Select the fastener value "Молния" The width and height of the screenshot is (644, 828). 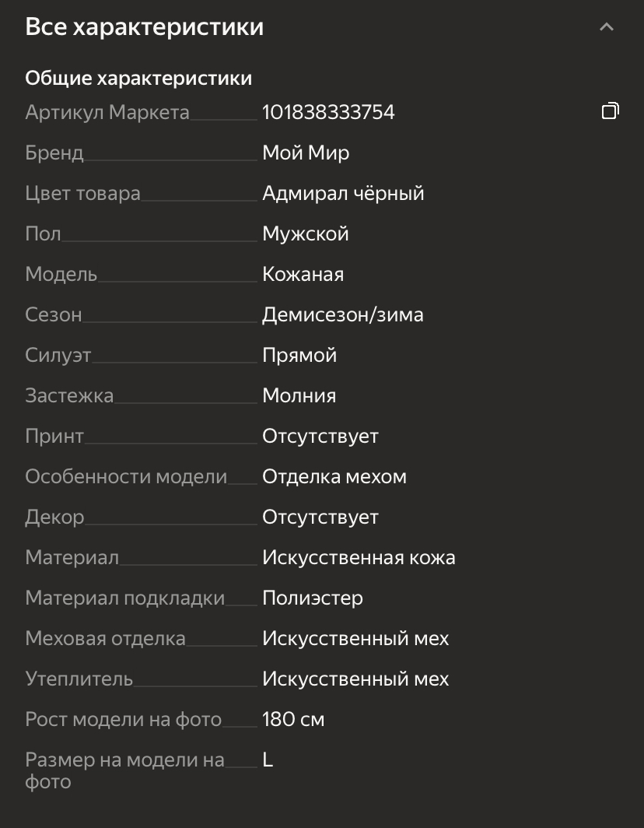[x=299, y=396]
